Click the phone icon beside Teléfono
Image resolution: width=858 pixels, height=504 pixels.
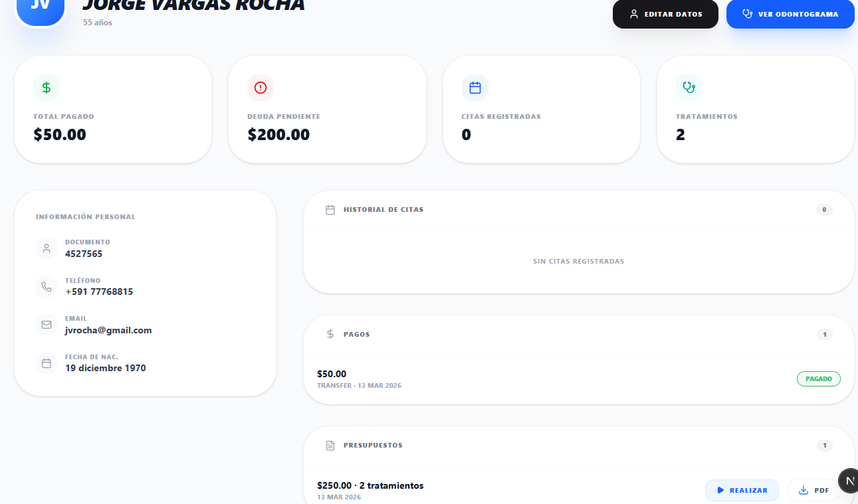pos(47,287)
